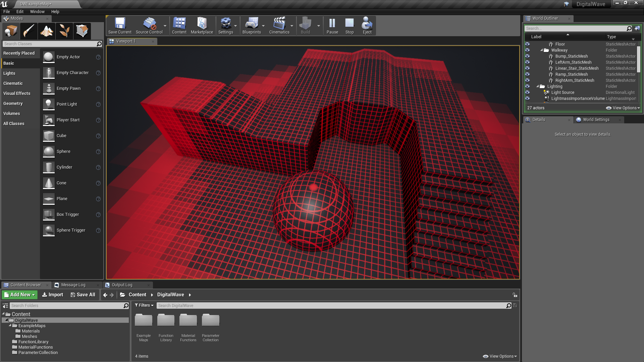This screenshot has width=644, height=362.
Task: Open Build options dropdown arrow
Action: [319, 26]
